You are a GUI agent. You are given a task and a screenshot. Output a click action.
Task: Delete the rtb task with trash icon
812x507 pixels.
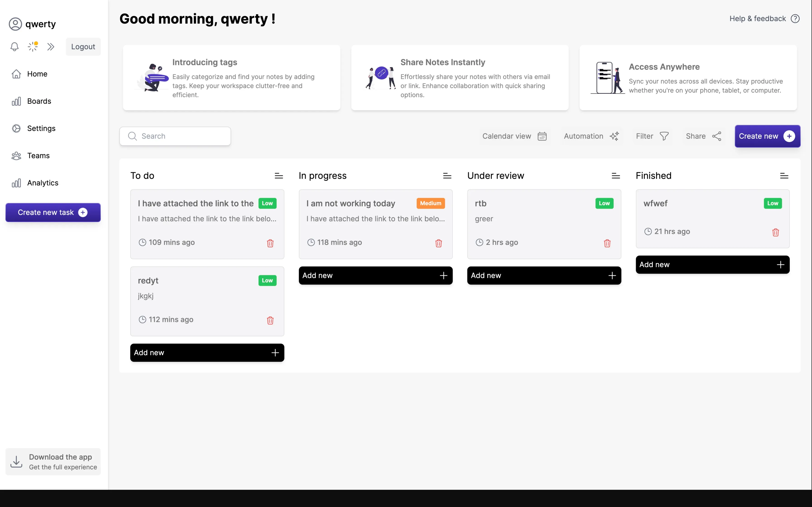click(607, 243)
